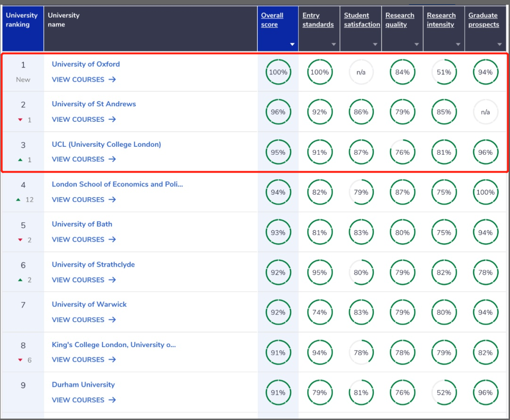Click red down-arrow rank change for Bath
Screen dimensions: 510x420
tap(20, 240)
